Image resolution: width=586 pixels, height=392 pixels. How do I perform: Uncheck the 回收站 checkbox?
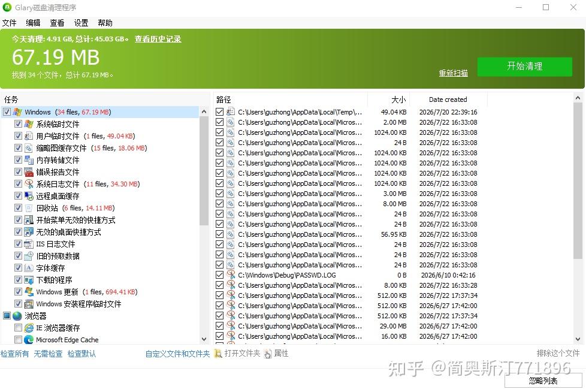click(x=18, y=207)
